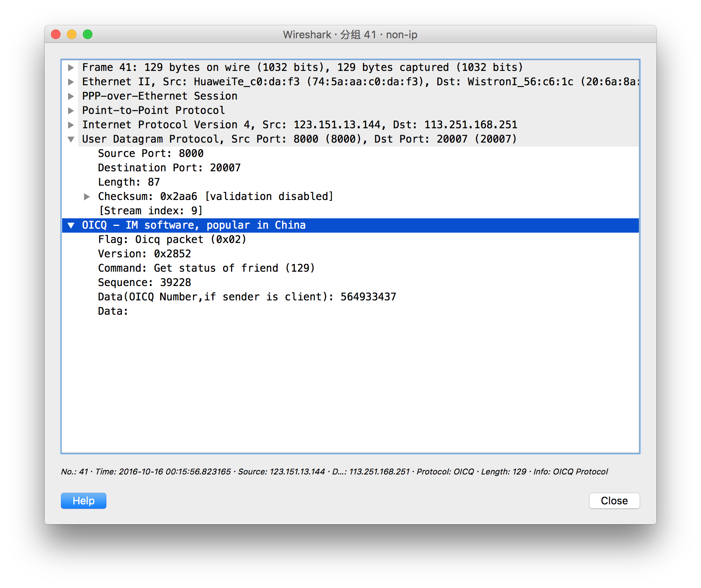Select 'Command: Get status of friend' field
The width and height of the screenshot is (701, 588).
[x=206, y=268]
